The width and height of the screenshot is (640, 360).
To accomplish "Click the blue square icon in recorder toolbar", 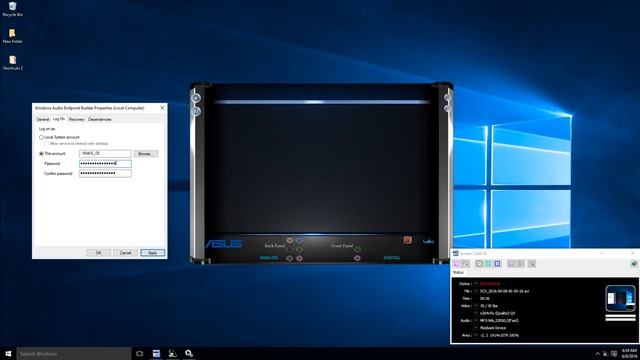I will (497, 264).
